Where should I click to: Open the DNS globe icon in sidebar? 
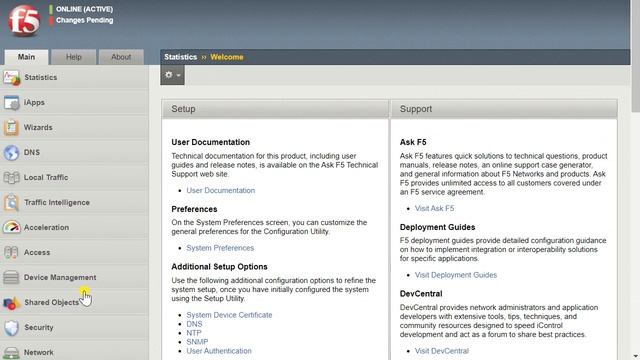tap(11, 153)
